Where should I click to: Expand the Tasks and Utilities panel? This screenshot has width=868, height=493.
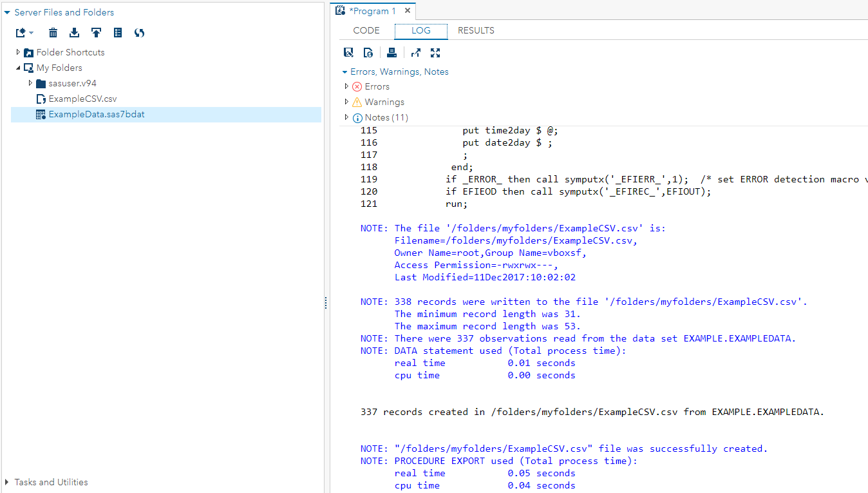[7, 482]
